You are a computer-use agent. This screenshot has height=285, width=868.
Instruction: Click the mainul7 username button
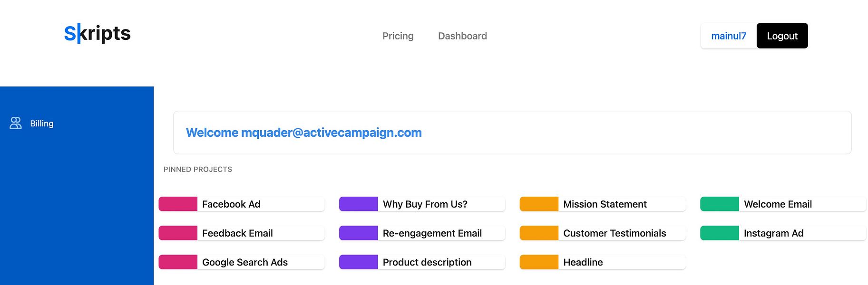(x=728, y=36)
